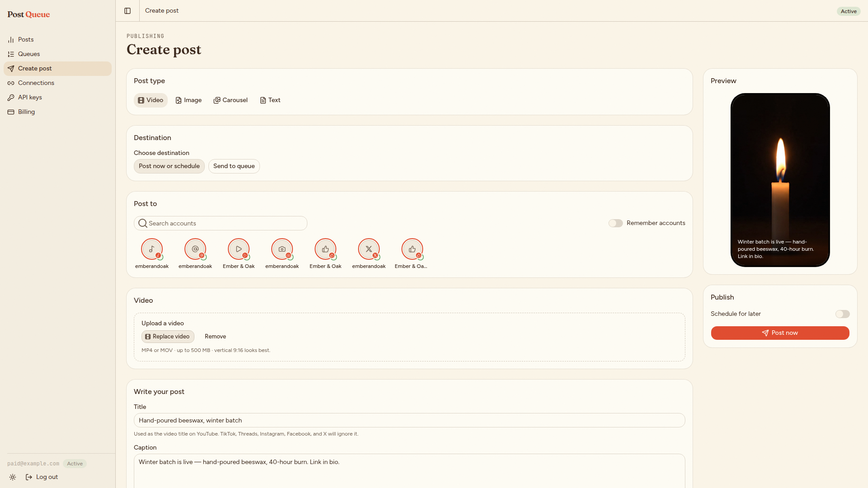868x488 pixels.
Task: Remove the uploaded video
Action: point(215,337)
